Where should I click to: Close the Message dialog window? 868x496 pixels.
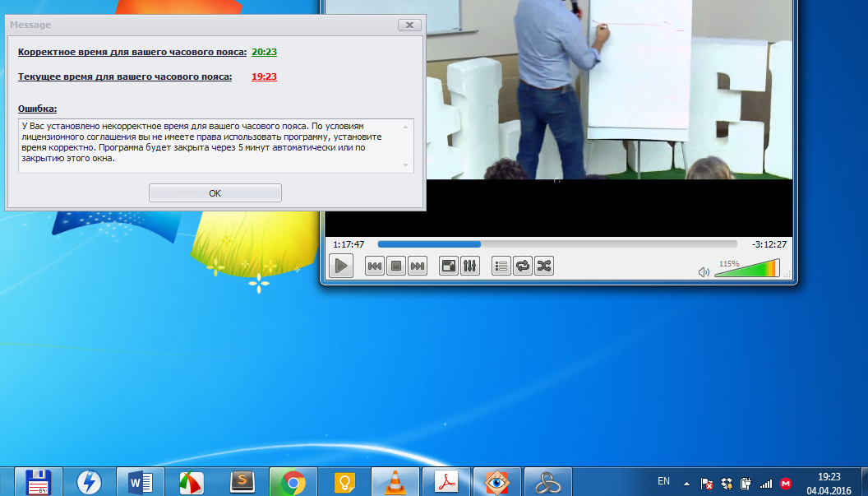click(409, 25)
